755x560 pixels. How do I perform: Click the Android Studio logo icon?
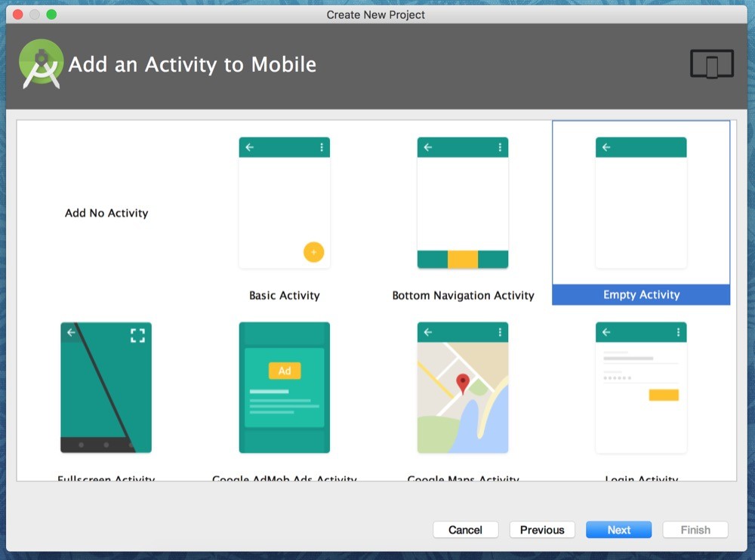point(41,62)
